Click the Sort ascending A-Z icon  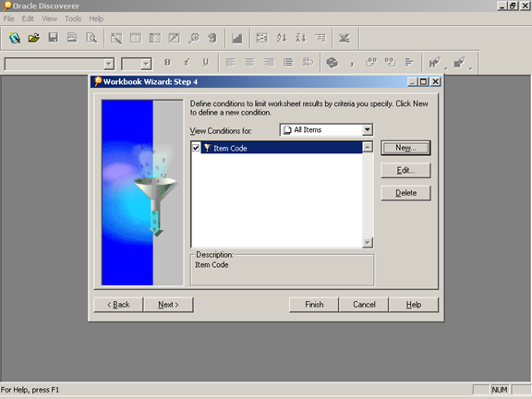point(282,38)
